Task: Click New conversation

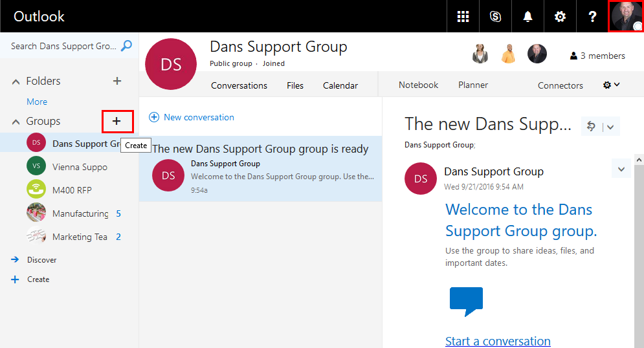Action: click(x=192, y=117)
